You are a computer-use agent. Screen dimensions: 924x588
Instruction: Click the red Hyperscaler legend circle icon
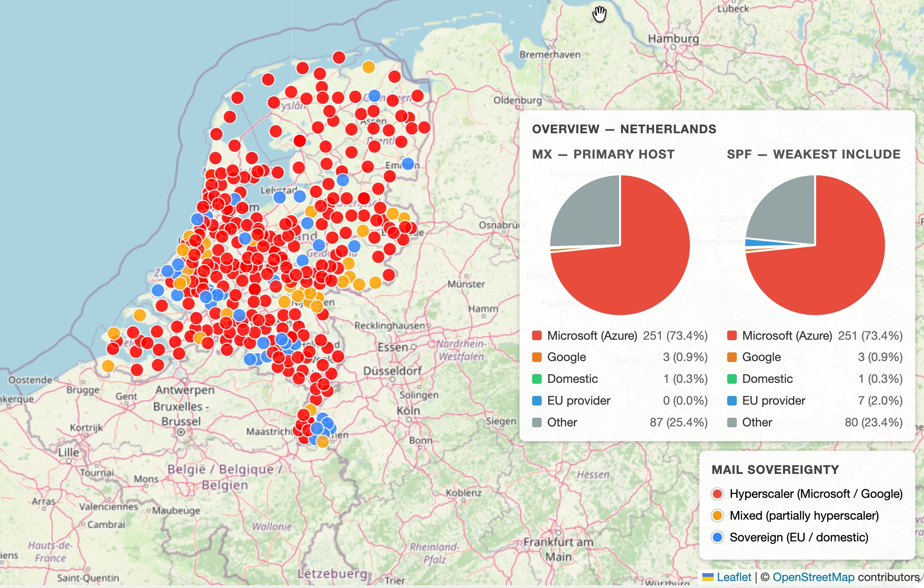tap(717, 494)
